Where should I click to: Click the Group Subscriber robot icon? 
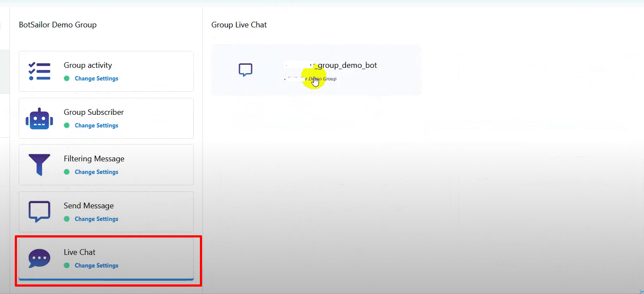pos(39,118)
